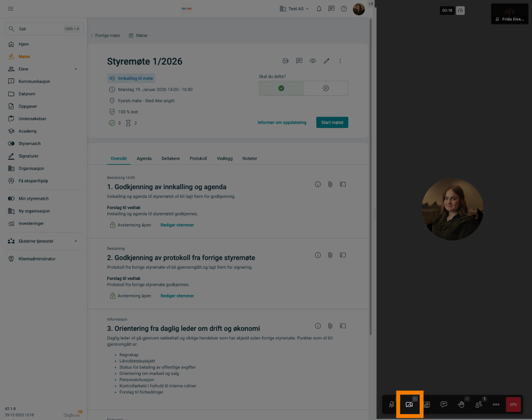
Task: Show the call participants list
Action: 479,404
